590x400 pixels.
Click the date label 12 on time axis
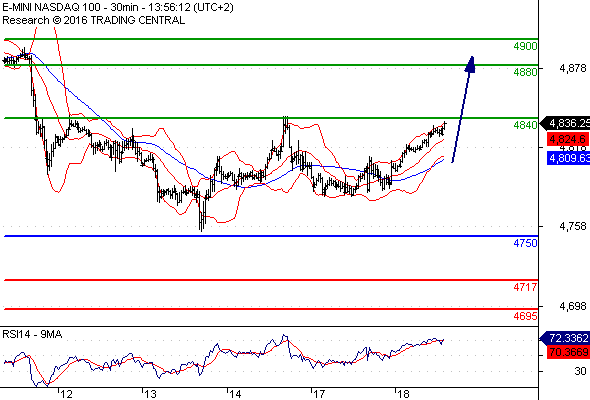(x=66, y=394)
